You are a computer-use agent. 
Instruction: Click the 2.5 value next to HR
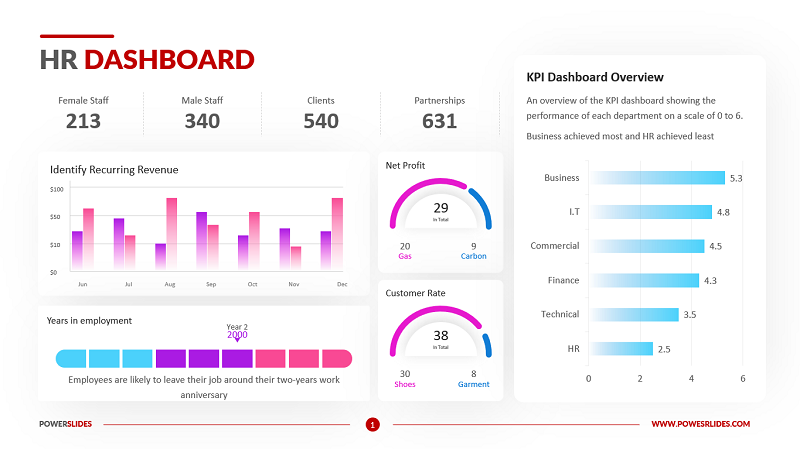tap(664, 349)
